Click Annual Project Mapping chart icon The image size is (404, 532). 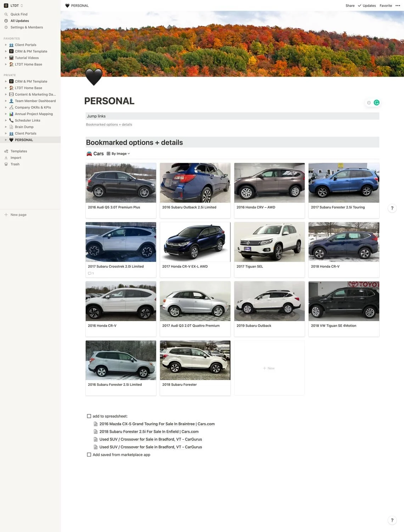[11, 114]
